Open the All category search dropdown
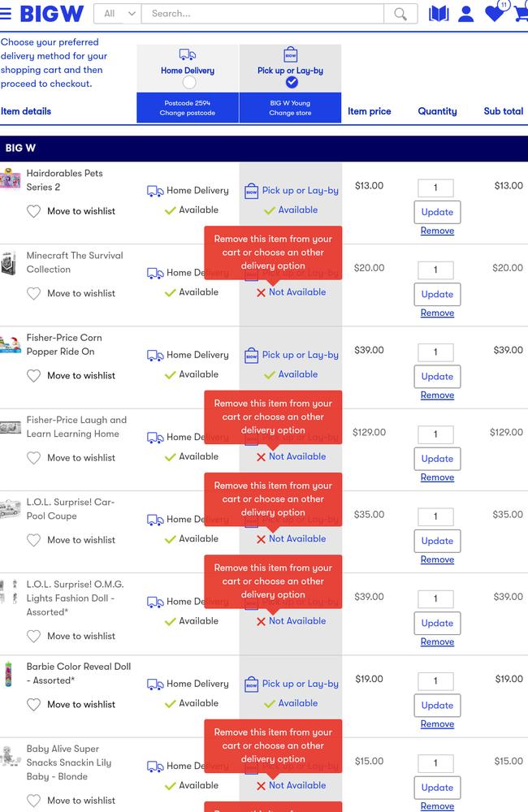The image size is (528, 812). click(x=118, y=14)
